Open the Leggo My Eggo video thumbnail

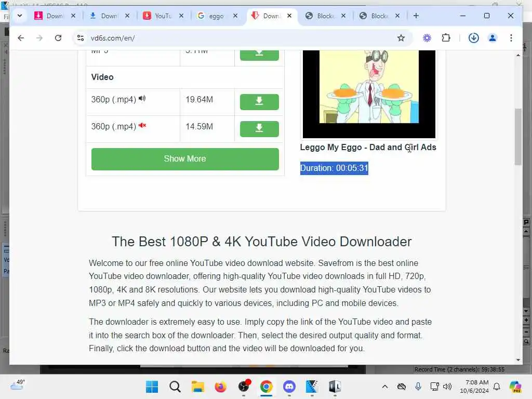coord(369,94)
